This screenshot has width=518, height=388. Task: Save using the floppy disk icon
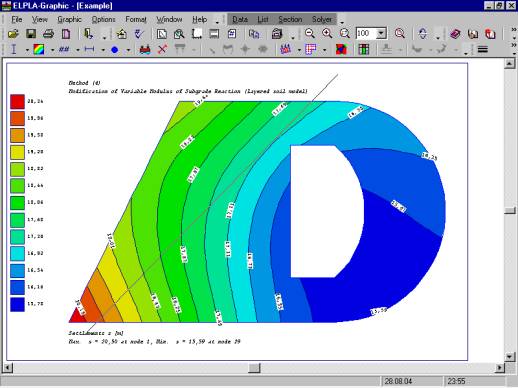tap(31, 34)
